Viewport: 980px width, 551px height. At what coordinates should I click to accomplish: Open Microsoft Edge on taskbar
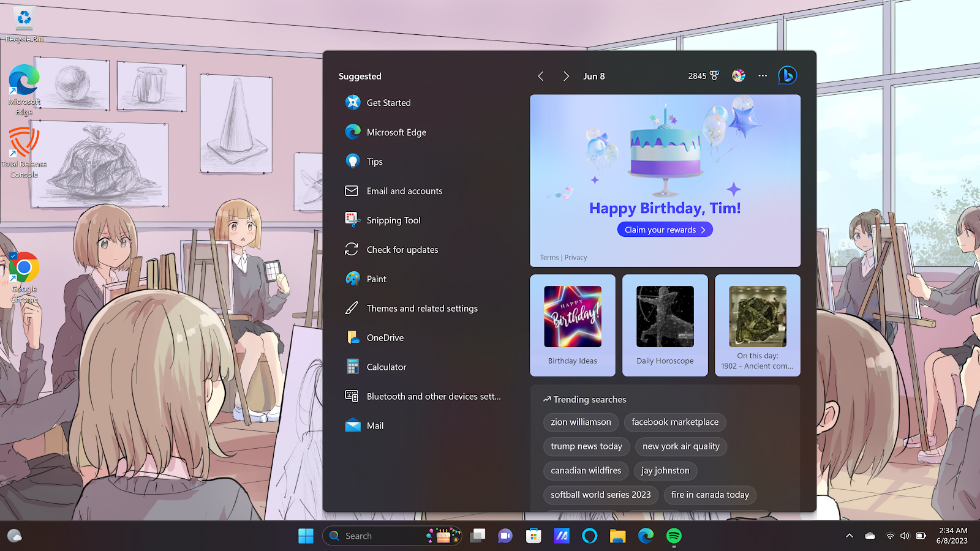[x=646, y=536]
